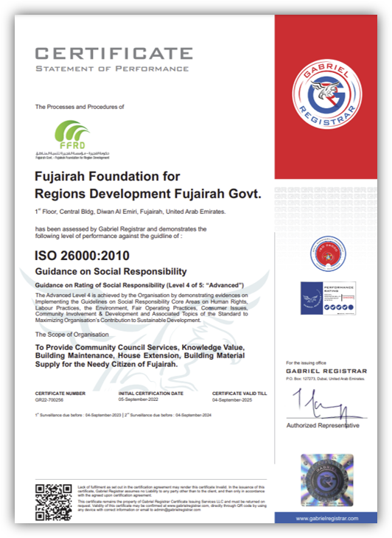Click 'Guidance on Social Responsibility' heading

point(111,271)
